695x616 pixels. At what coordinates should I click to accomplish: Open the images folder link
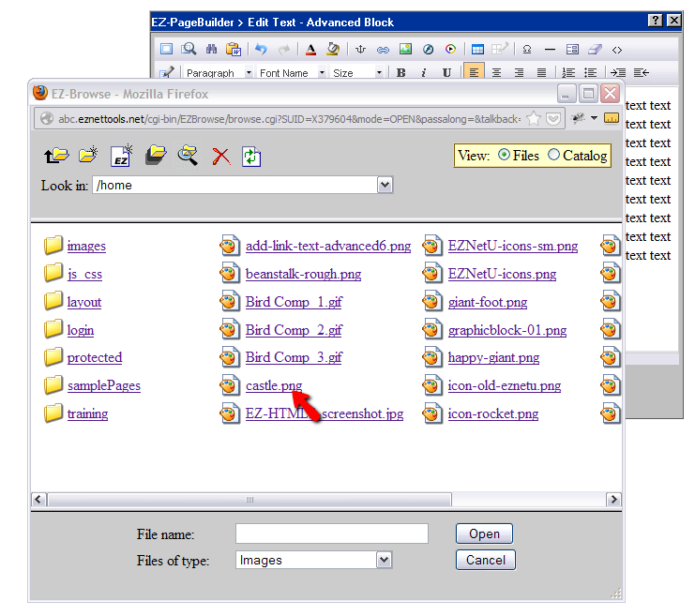click(86, 246)
